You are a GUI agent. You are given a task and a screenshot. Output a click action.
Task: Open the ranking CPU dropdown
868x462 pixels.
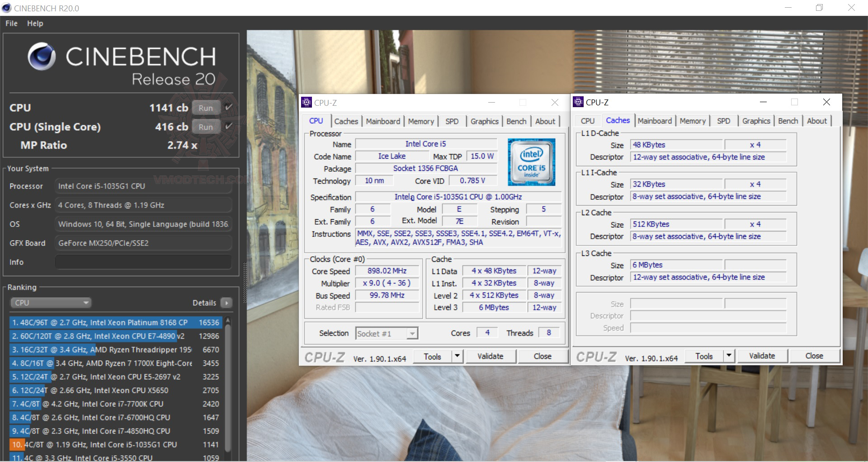(50, 303)
